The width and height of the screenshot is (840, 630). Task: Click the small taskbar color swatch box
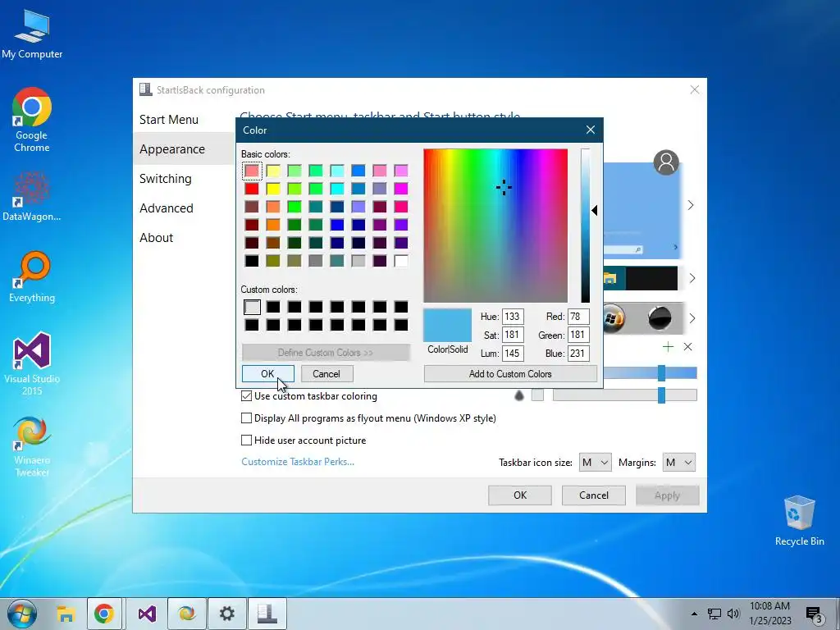click(x=537, y=395)
